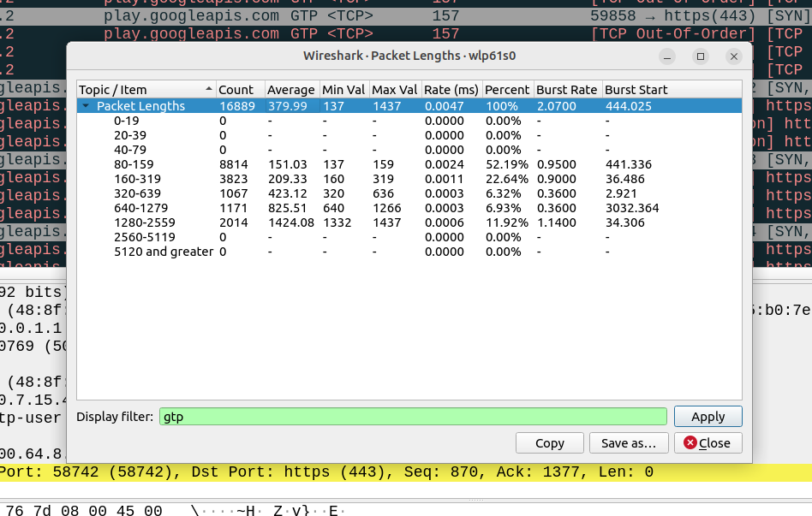Click the Count column header
812x516 pixels.
(241, 90)
